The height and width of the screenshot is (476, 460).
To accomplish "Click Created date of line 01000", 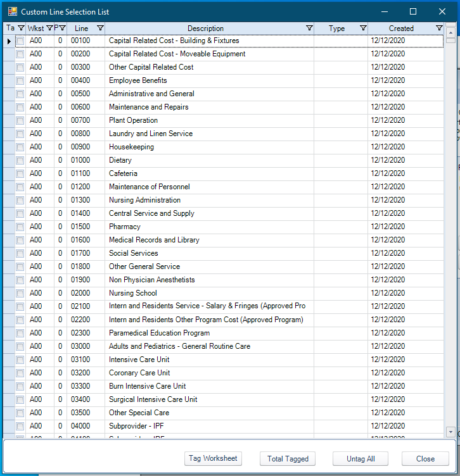I will [406, 160].
